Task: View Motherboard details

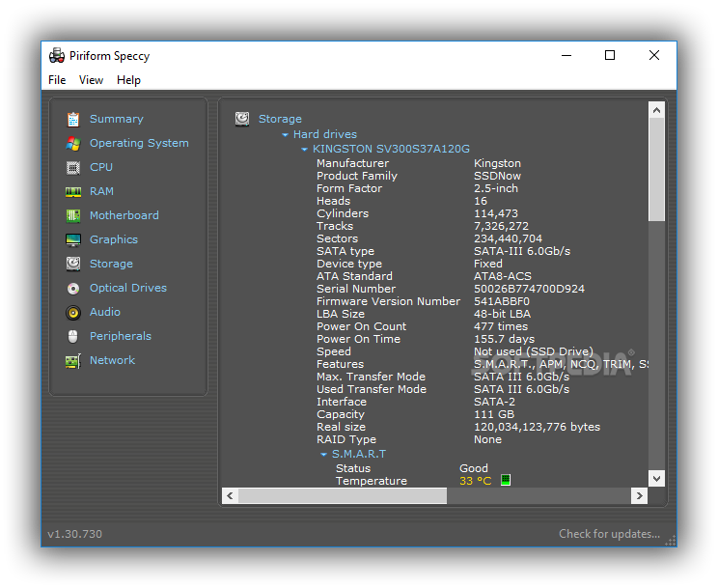Action: tap(124, 215)
